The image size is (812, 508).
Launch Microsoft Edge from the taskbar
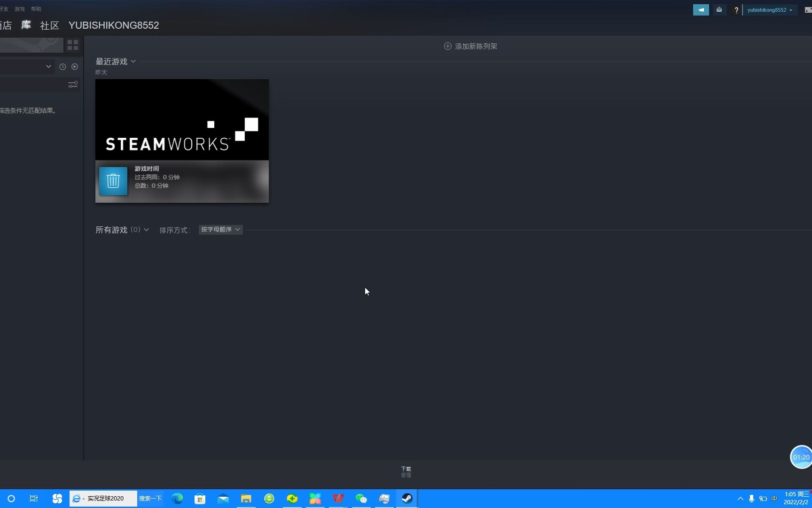(x=177, y=499)
